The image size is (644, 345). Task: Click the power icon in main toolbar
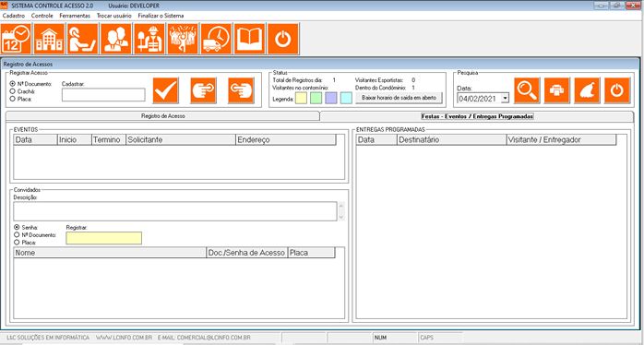click(283, 39)
